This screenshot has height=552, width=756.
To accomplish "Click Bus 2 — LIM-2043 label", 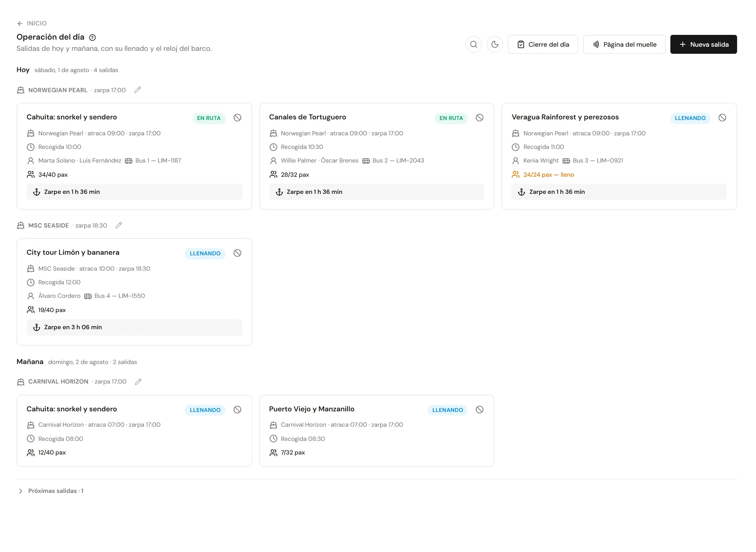I will point(398,161).
